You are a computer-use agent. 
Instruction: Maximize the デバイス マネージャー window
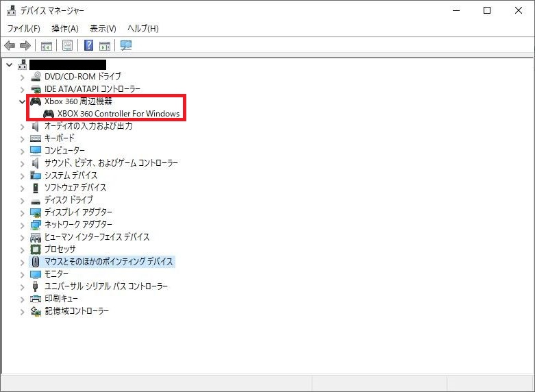click(487, 10)
